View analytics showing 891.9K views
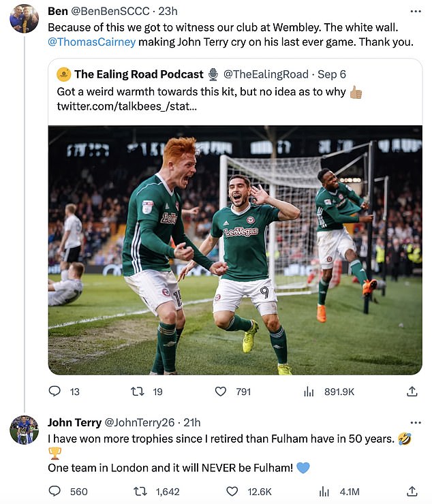The height and width of the screenshot is (504, 432). pos(309,392)
